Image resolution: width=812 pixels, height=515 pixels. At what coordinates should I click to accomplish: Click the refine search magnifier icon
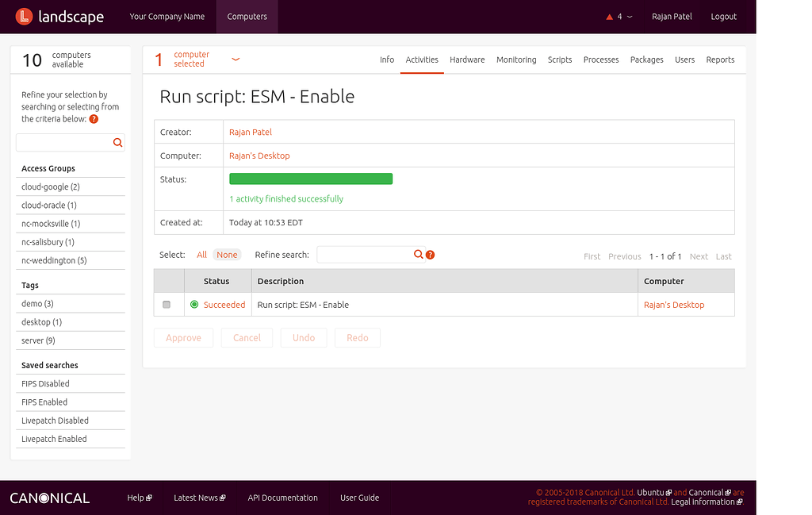tap(419, 254)
